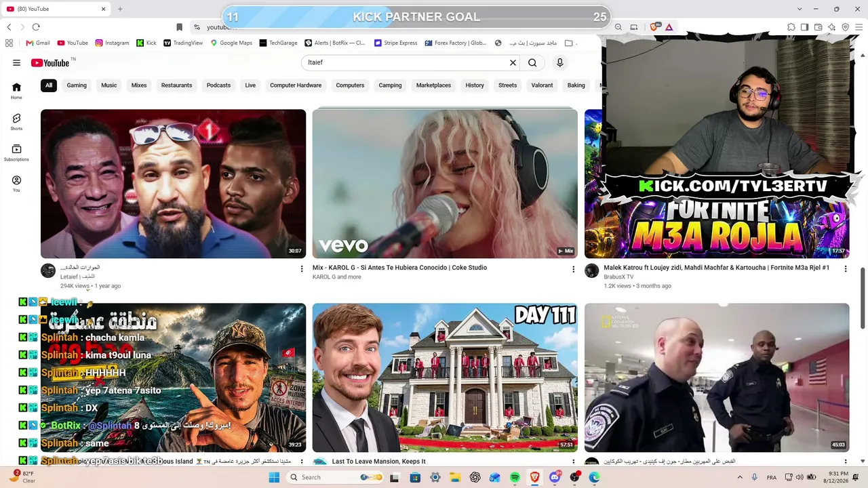Open the Gmail bookmark
The image size is (868, 488).
[38, 43]
